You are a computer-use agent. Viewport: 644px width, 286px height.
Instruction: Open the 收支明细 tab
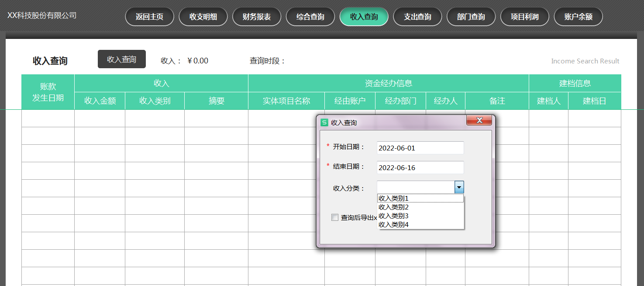203,17
